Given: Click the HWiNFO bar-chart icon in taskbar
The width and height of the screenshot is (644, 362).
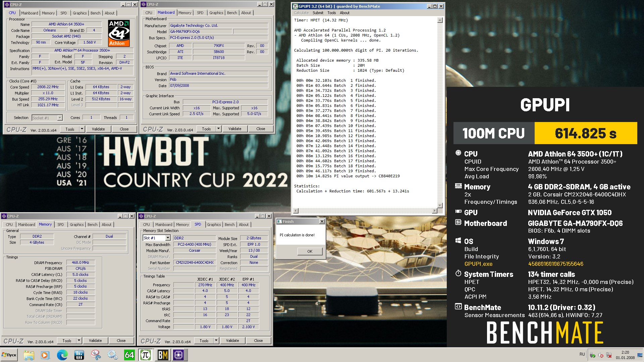Looking at the screenshot, I should point(79,355).
